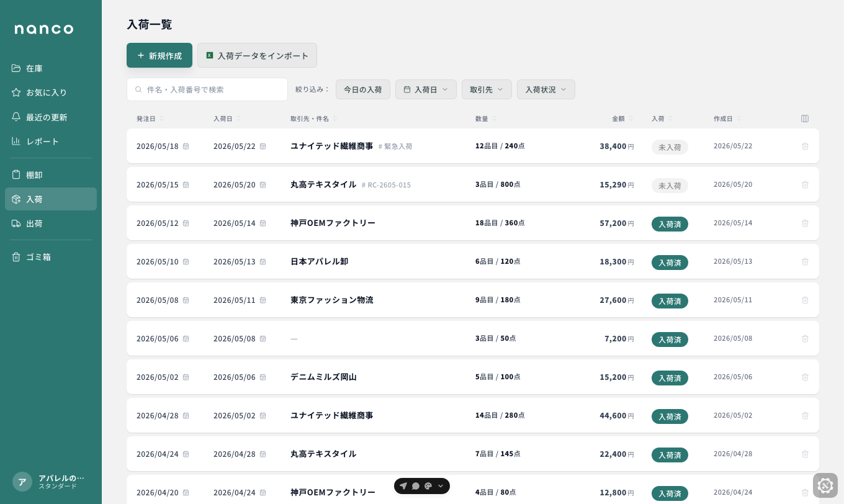Open ゴミ箱 trash in sidebar

(x=51, y=257)
